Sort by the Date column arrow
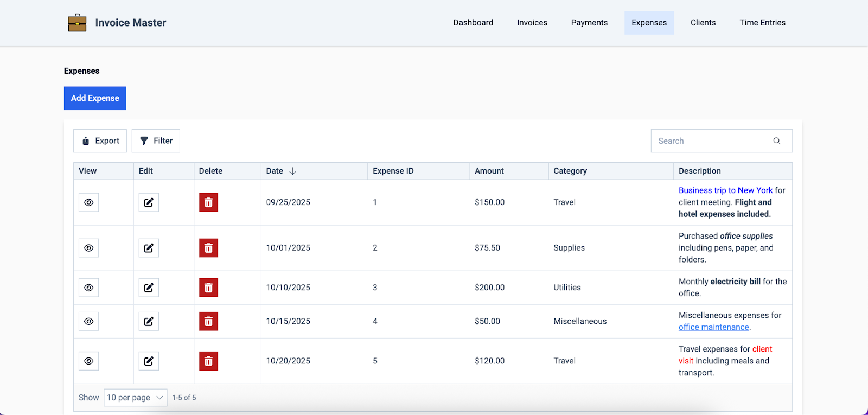Viewport: 868px width, 415px height. coord(292,171)
